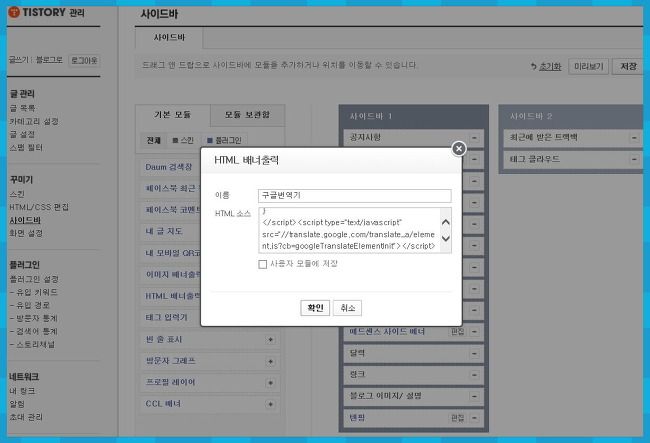Click the TISTORY logo icon
This screenshot has width=650, height=443.
(14, 12)
